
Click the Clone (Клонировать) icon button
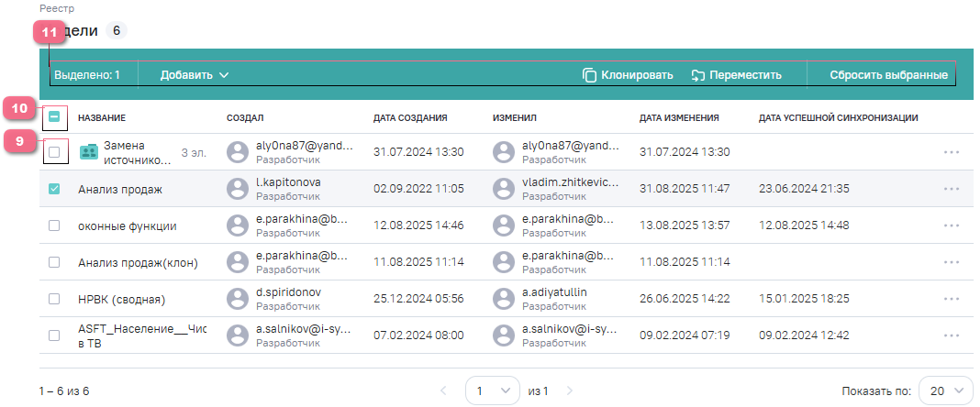590,75
